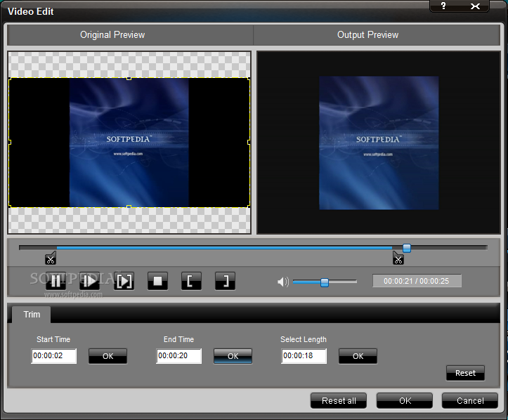Confirm Select Length with its OK button
Screen dimensions: 508x420
click(358, 356)
